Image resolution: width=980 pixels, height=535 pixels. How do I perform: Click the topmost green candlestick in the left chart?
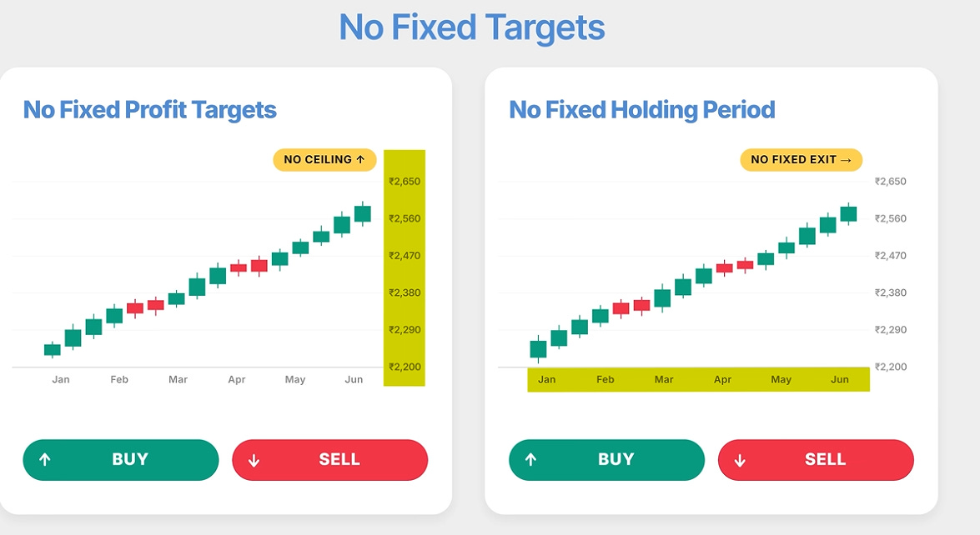363,213
